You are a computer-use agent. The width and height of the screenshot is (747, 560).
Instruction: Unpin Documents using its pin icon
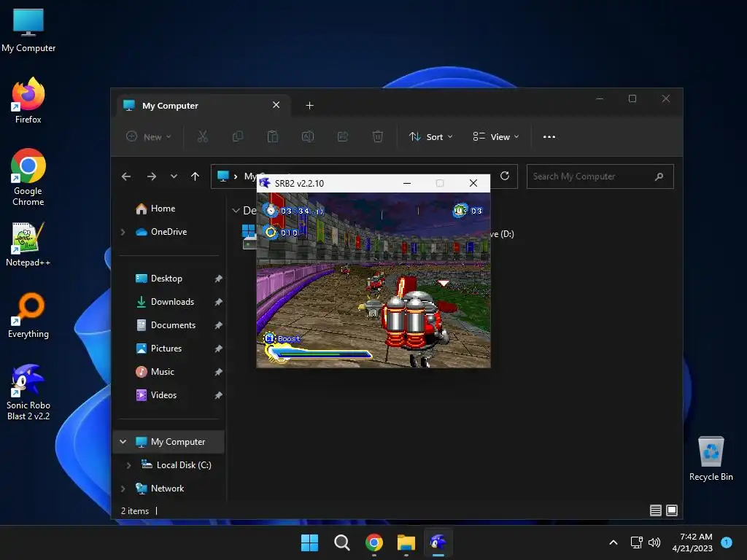(x=218, y=325)
